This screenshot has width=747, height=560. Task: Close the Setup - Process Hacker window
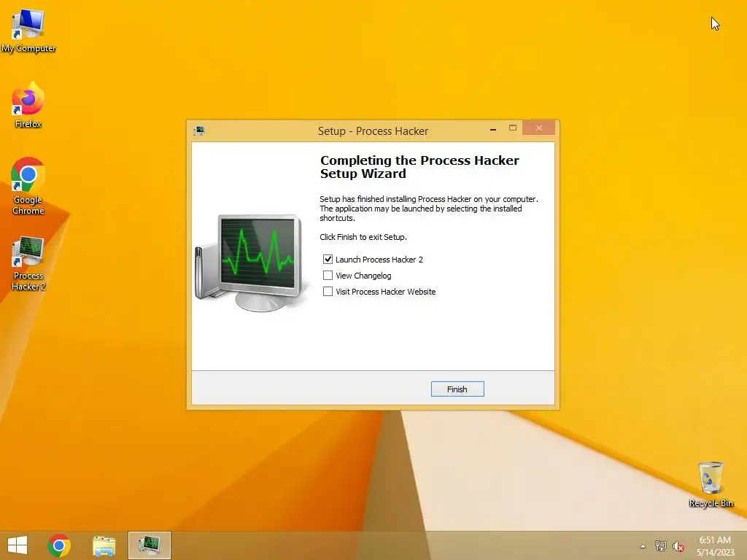click(539, 128)
